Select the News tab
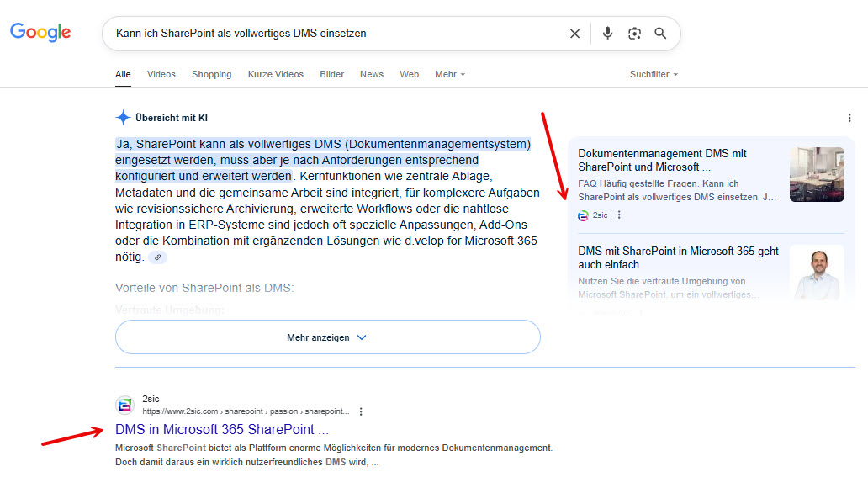The height and width of the screenshot is (477, 868). click(x=372, y=74)
